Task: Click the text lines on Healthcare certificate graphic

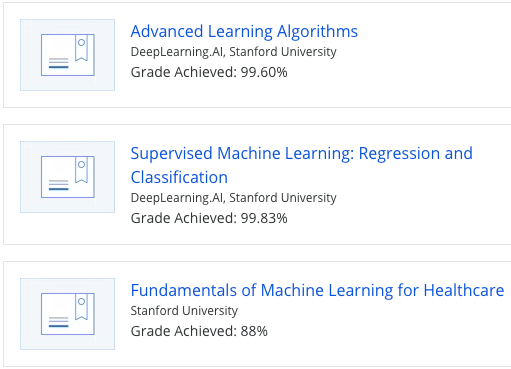Action: pos(59,322)
